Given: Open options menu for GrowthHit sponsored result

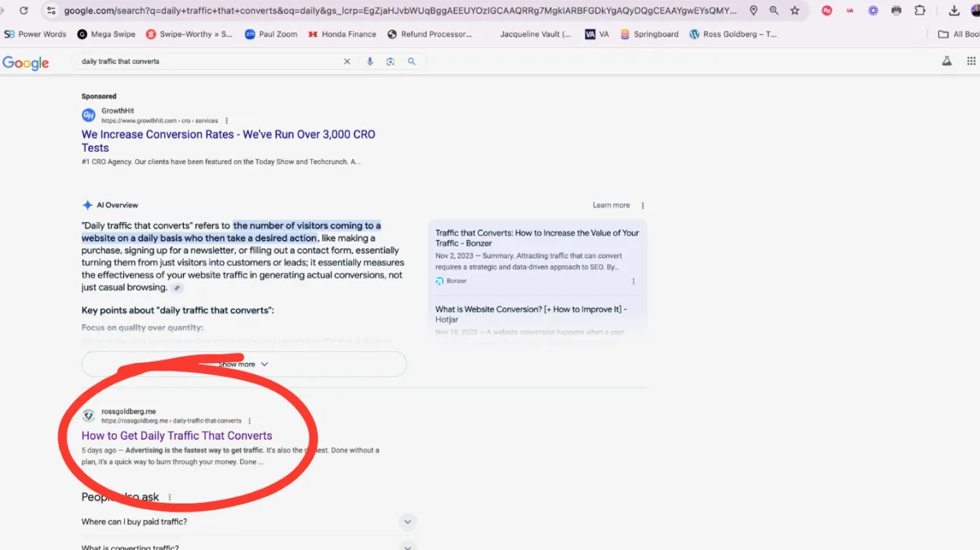Looking at the screenshot, I should click(227, 121).
